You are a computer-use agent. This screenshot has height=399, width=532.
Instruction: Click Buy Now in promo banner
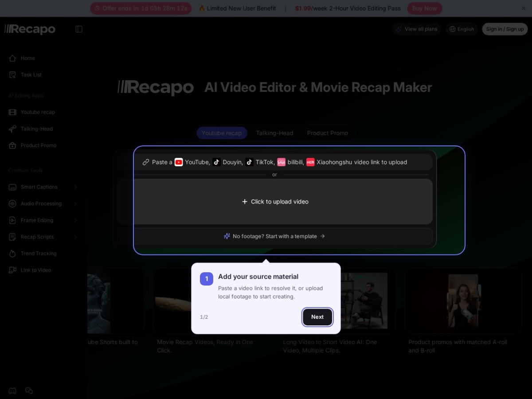[x=424, y=8]
